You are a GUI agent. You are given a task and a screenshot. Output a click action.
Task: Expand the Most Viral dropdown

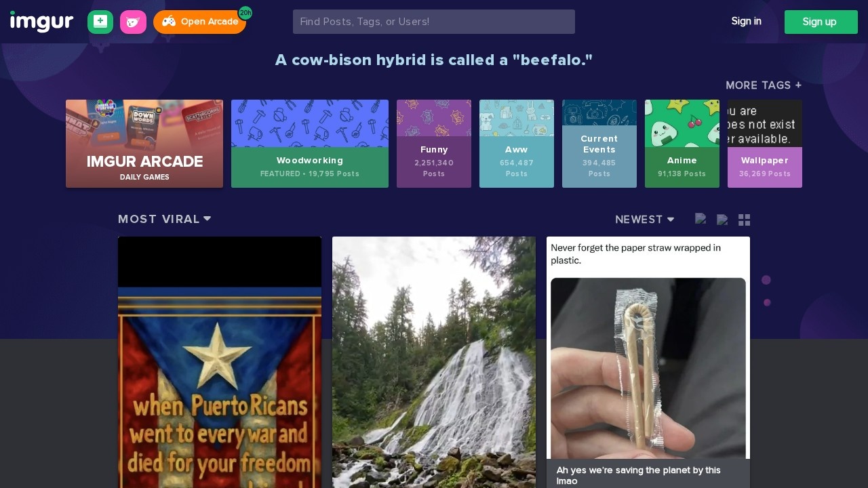click(x=165, y=219)
